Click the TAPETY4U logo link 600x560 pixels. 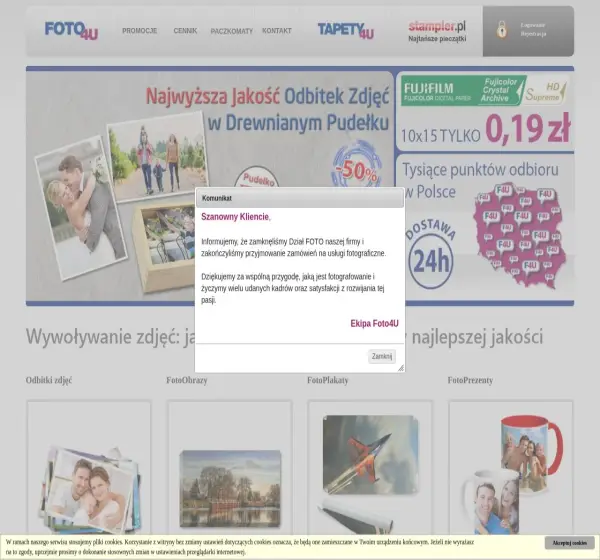pyautogui.click(x=346, y=31)
